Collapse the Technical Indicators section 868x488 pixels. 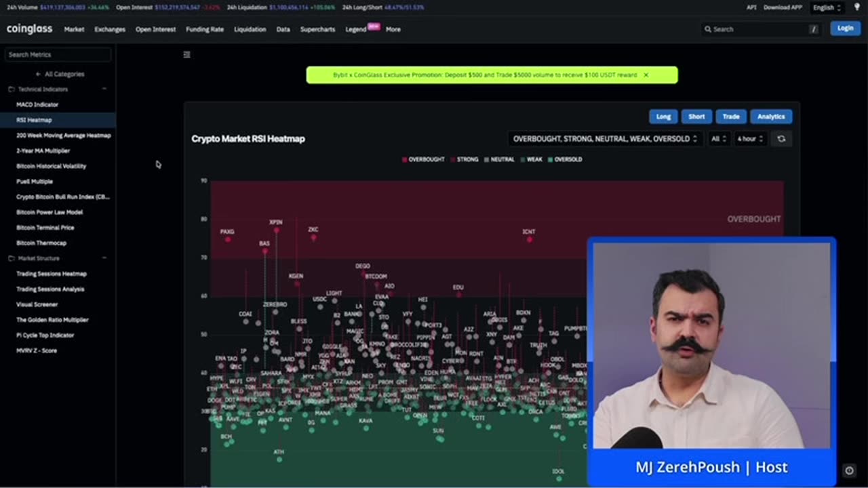click(x=104, y=89)
